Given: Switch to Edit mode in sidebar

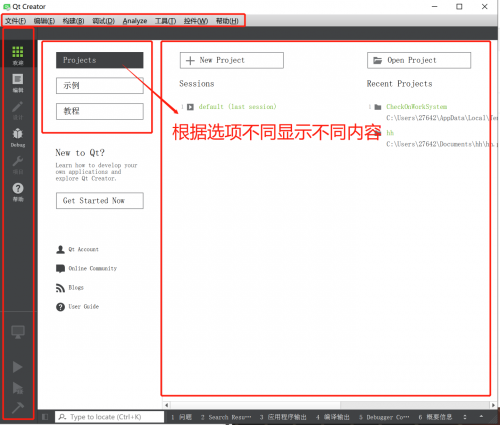Looking at the screenshot, I should pos(18,82).
